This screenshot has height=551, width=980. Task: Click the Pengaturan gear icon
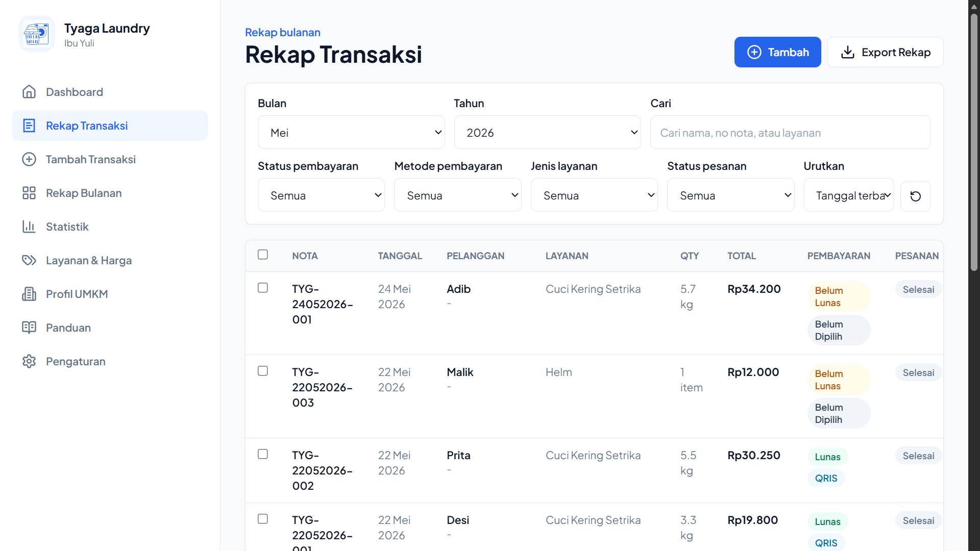pos(29,361)
